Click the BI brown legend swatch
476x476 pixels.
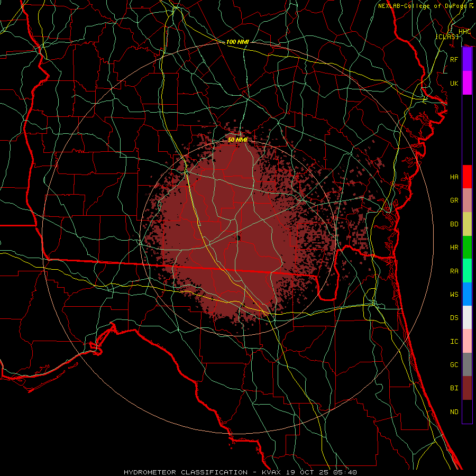click(467, 388)
